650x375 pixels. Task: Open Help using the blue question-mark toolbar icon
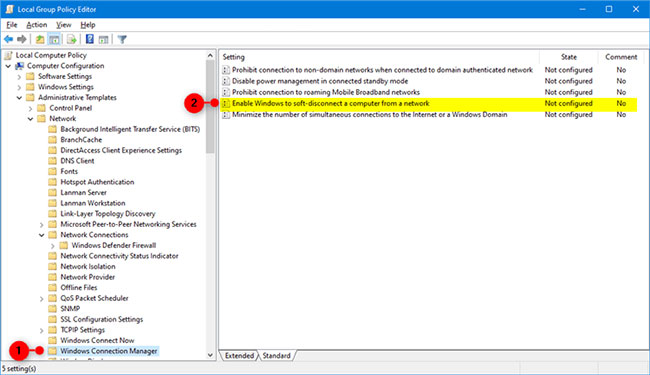point(90,39)
